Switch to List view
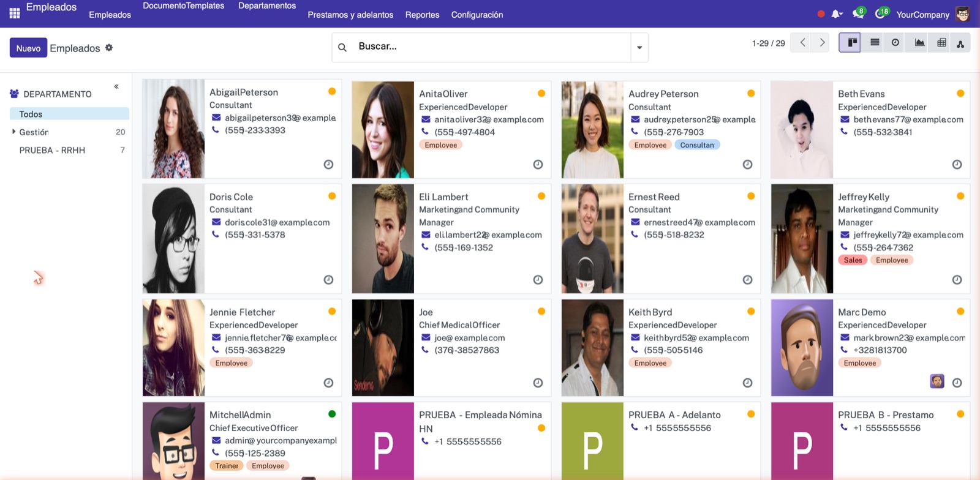Image resolution: width=980 pixels, height=480 pixels. pos(875,42)
